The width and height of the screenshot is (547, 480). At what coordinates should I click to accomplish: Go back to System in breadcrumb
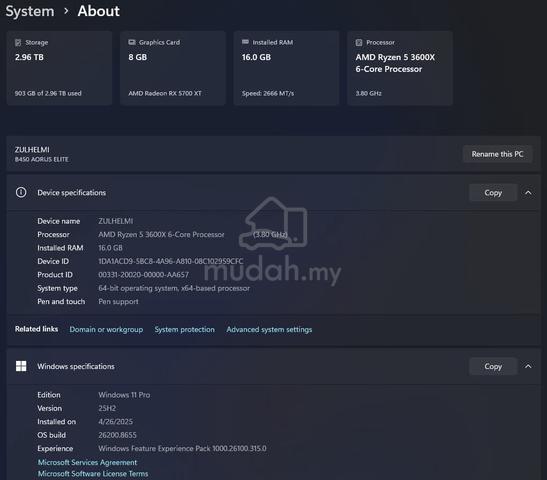click(30, 11)
